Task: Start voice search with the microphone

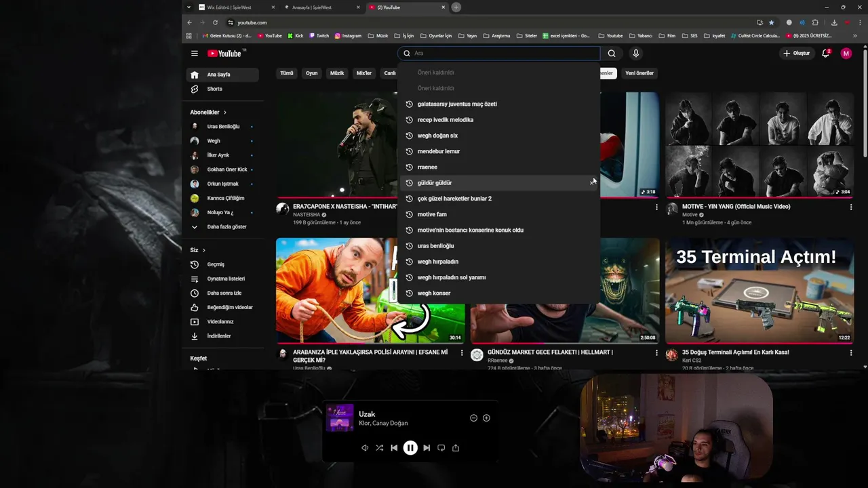Action: (635, 54)
